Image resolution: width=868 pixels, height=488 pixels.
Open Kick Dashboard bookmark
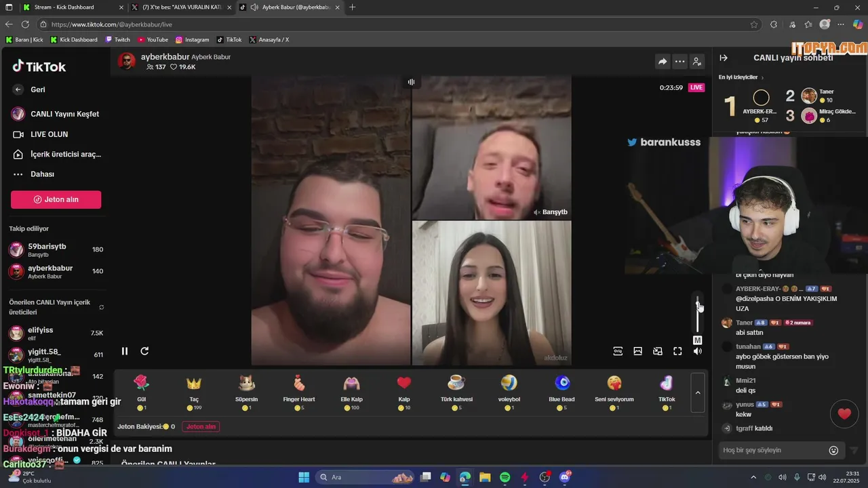click(74, 39)
